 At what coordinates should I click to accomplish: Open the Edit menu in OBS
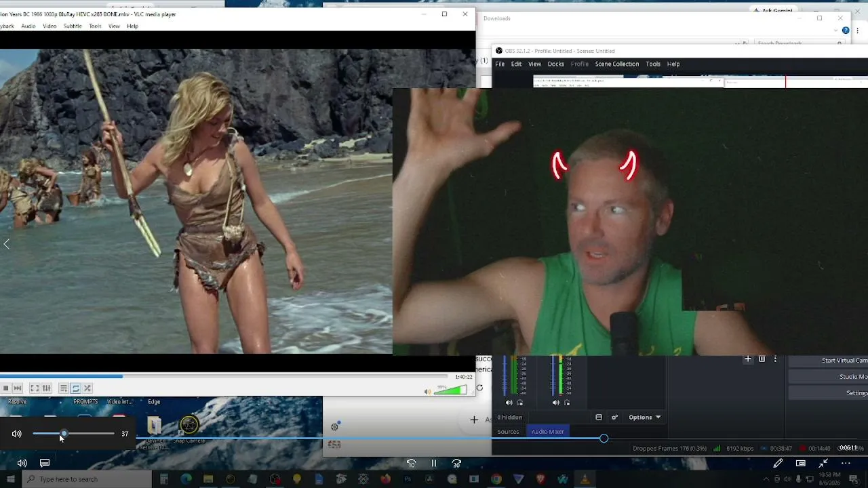pyautogui.click(x=516, y=64)
